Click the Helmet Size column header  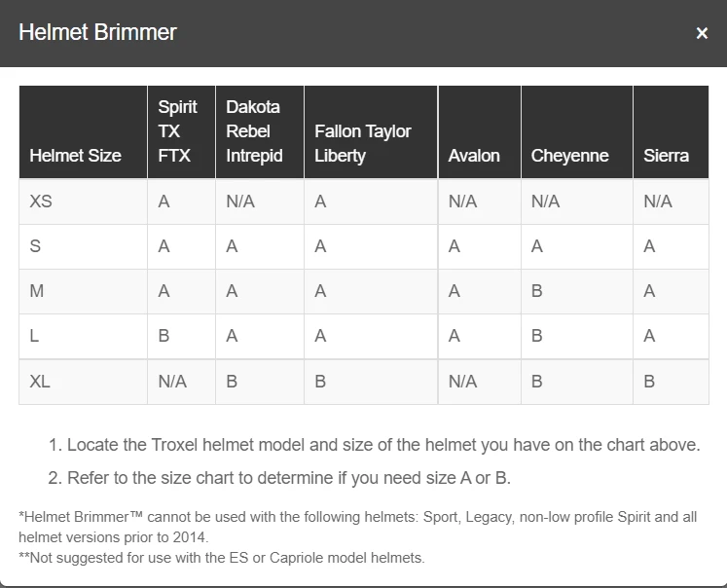point(75,156)
